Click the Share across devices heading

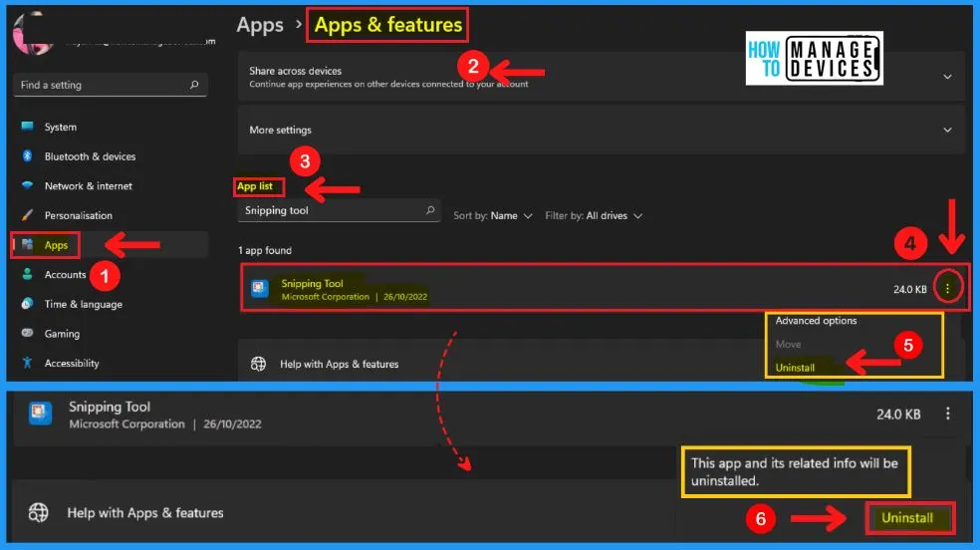point(295,71)
